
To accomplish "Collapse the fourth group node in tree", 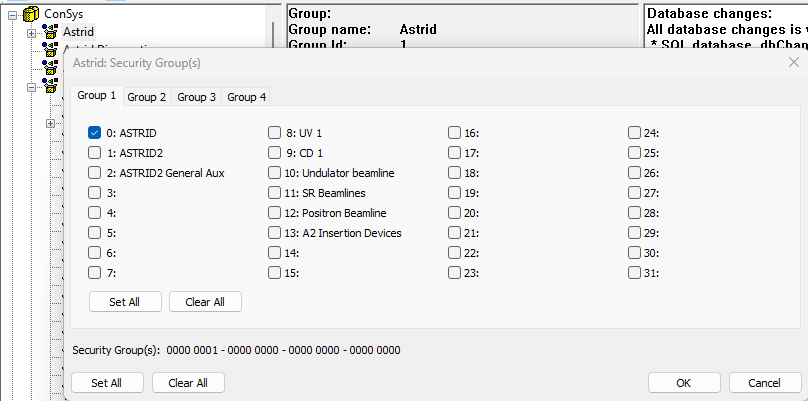I will [x=31, y=87].
